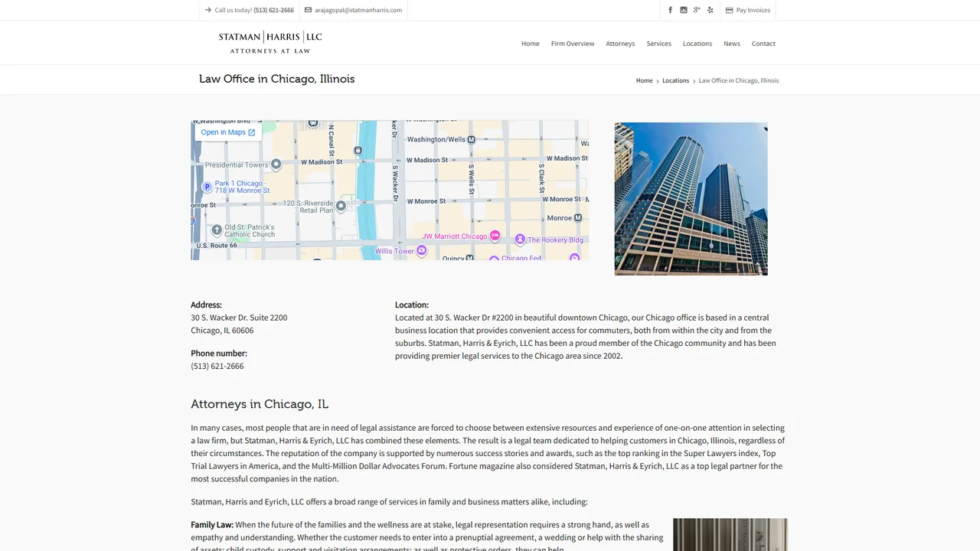The image size is (980, 551).
Task: Click the Locations breadcrumb link
Action: click(675, 80)
